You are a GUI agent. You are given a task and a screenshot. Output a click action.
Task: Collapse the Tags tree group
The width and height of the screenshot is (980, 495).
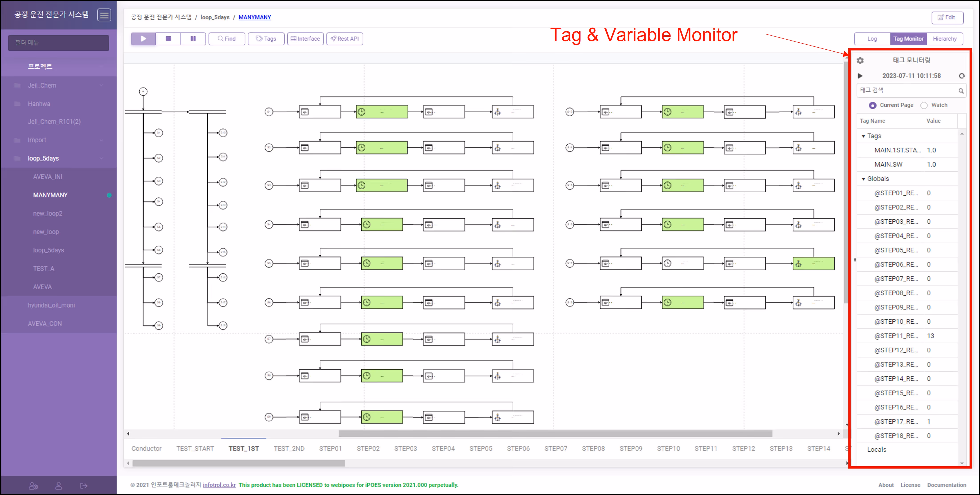[x=863, y=136]
